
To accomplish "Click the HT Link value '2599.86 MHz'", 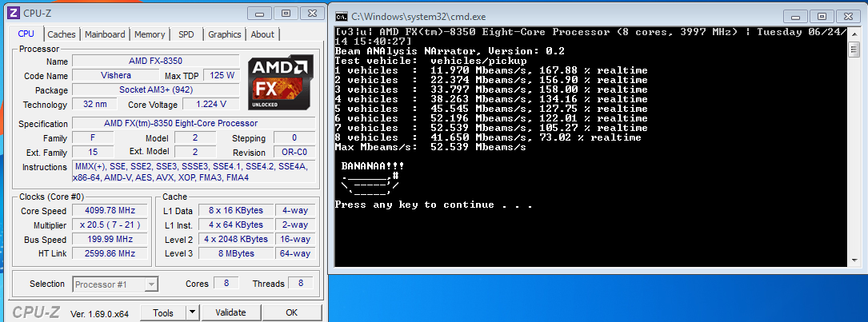I will tap(109, 253).
